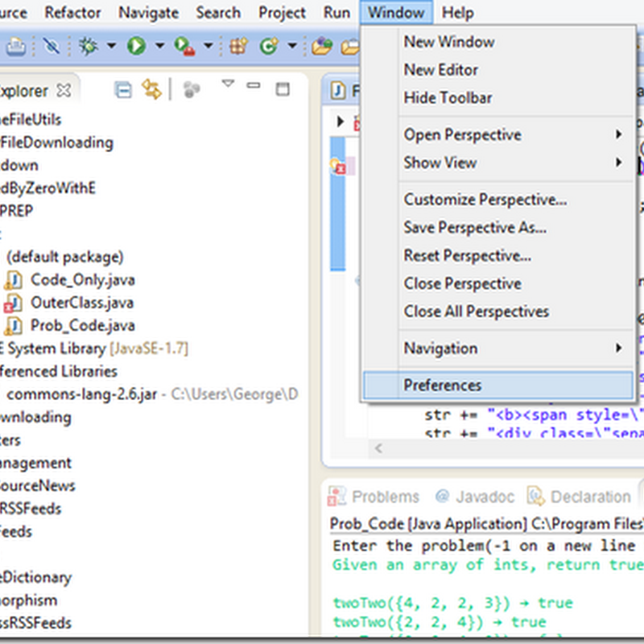Screen dimensions: 644x644
Task: Switch to the Problems tab
Action: (374, 497)
